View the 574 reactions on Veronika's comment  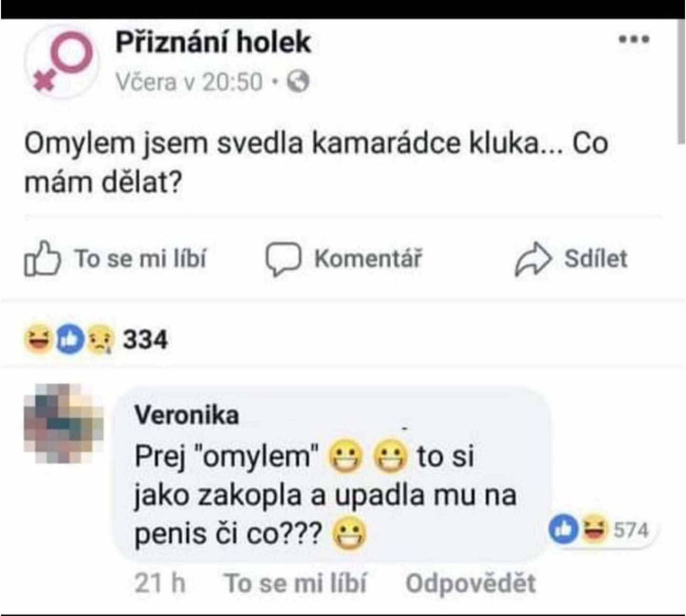630,530
